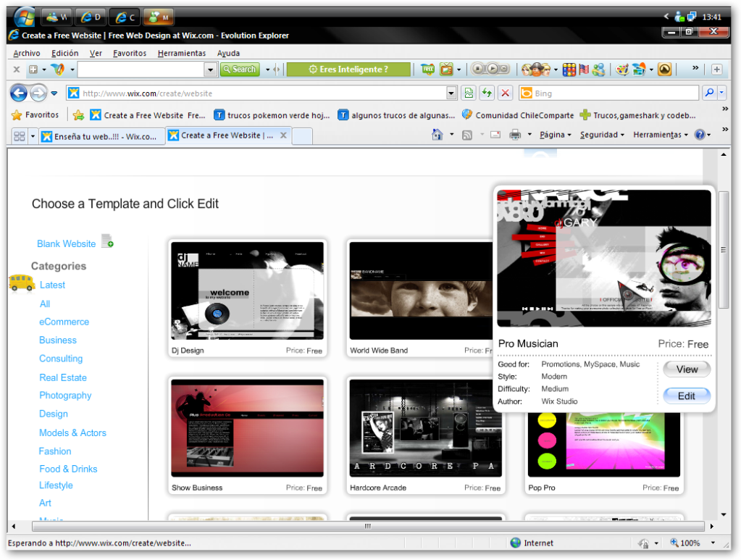Open the Quick Tabs list dropdown arrow
This screenshot has height=560, width=741.
pos(33,136)
